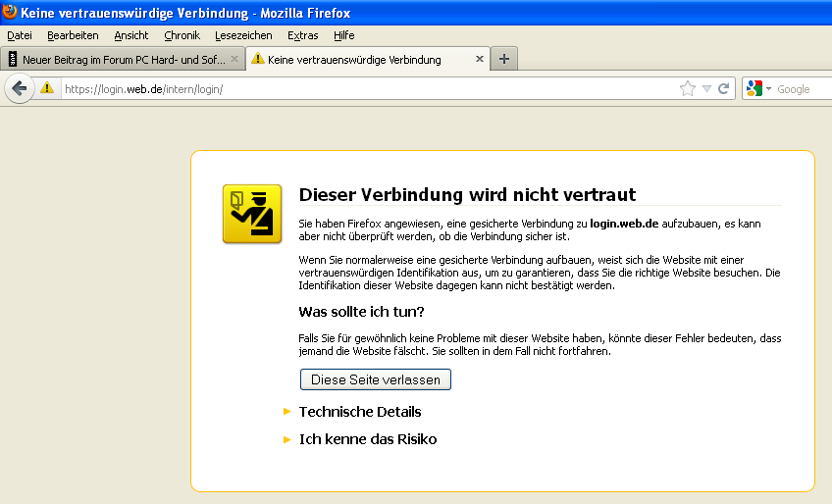832x504 pixels.
Task: Bookmark page with the star icon
Action: click(687, 88)
